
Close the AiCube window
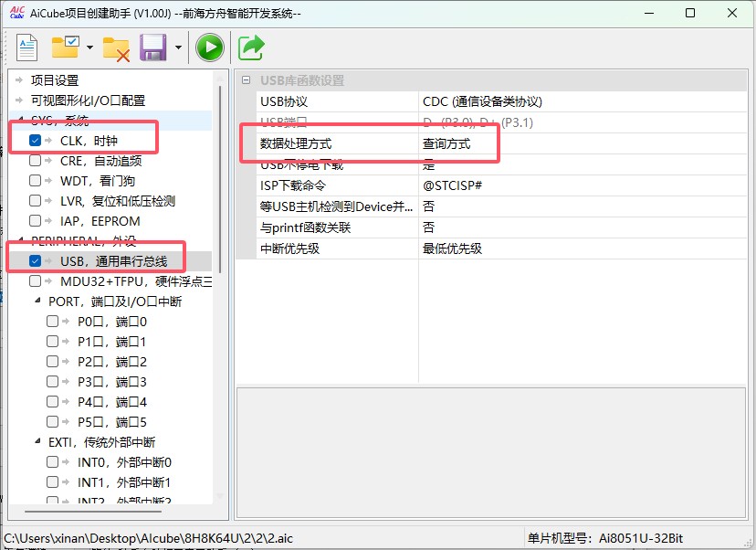732,13
